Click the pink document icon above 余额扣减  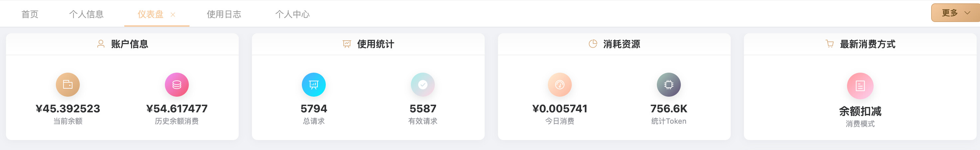click(860, 86)
